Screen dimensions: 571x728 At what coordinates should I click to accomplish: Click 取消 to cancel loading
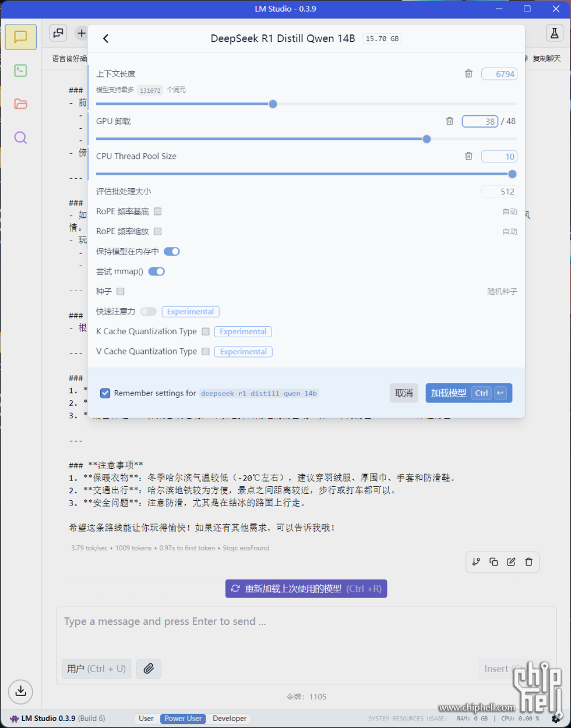click(404, 393)
